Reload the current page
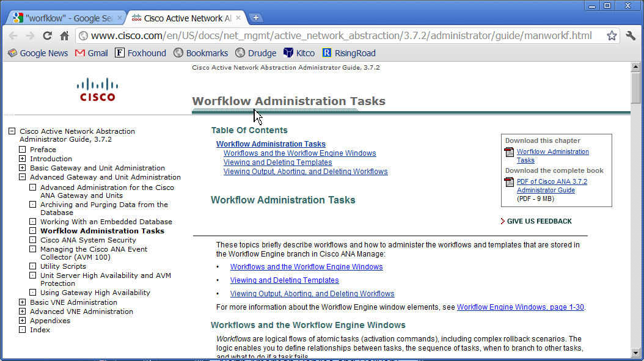 click(x=47, y=35)
